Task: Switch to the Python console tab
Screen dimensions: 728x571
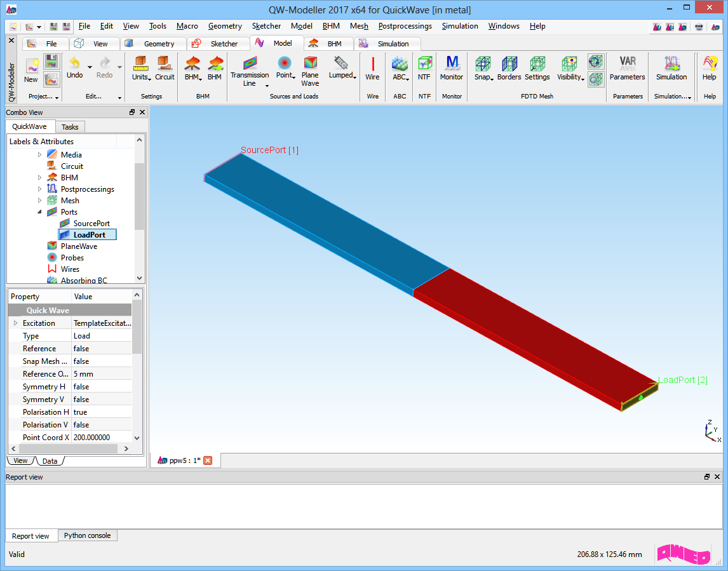Action: [x=87, y=535]
